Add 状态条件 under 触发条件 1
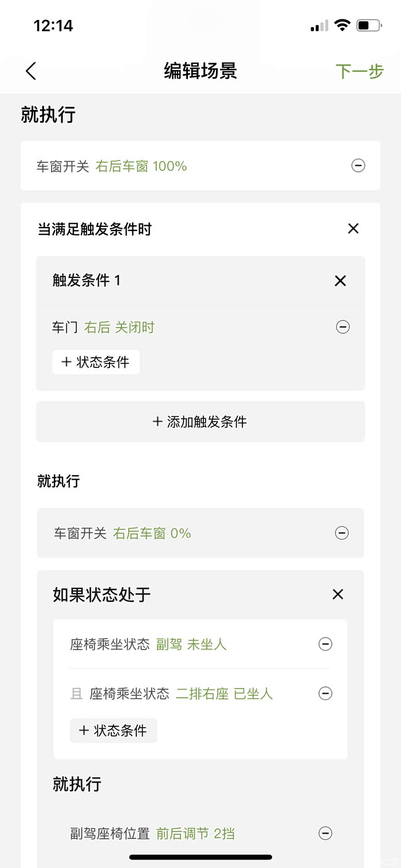Screen dimensions: 401x868 click(x=96, y=362)
